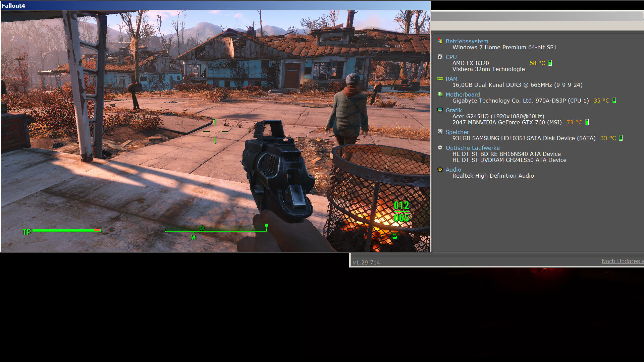Open the Grafik section heading
Image resolution: width=644 pixels, height=362 pixels.
click(x=453, y=110)
